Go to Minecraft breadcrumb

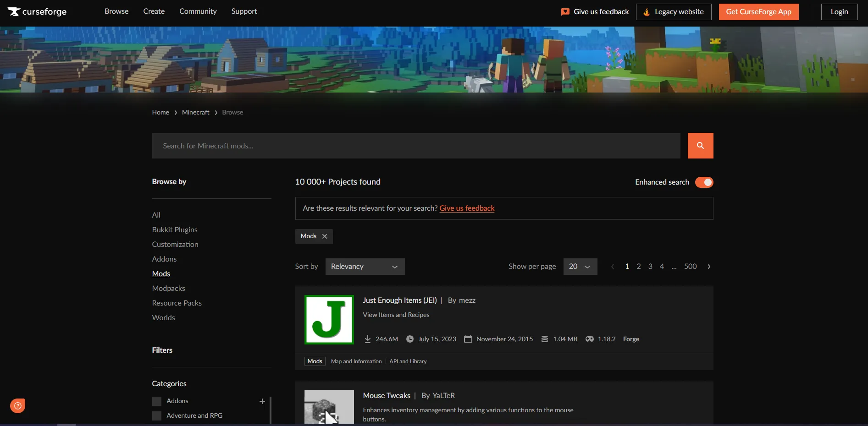195,112
